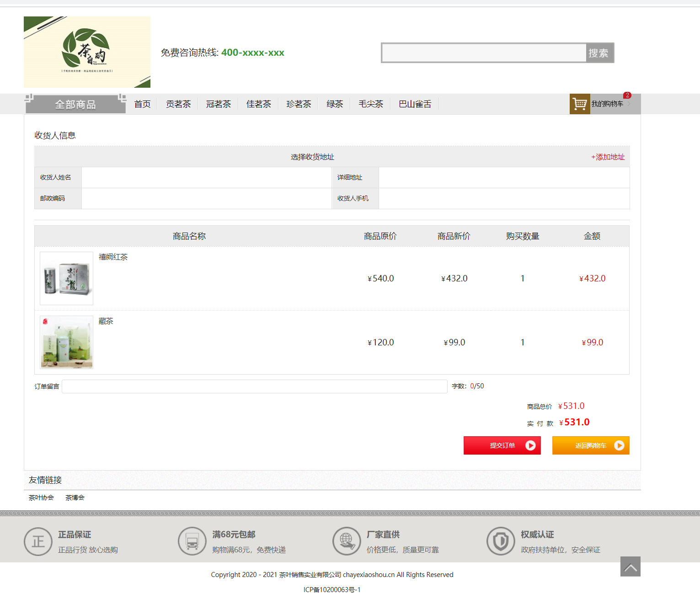The height and width of the screenshot is (593, 700).
Task: Open the shopping cart icon
Action: point(579,104)
